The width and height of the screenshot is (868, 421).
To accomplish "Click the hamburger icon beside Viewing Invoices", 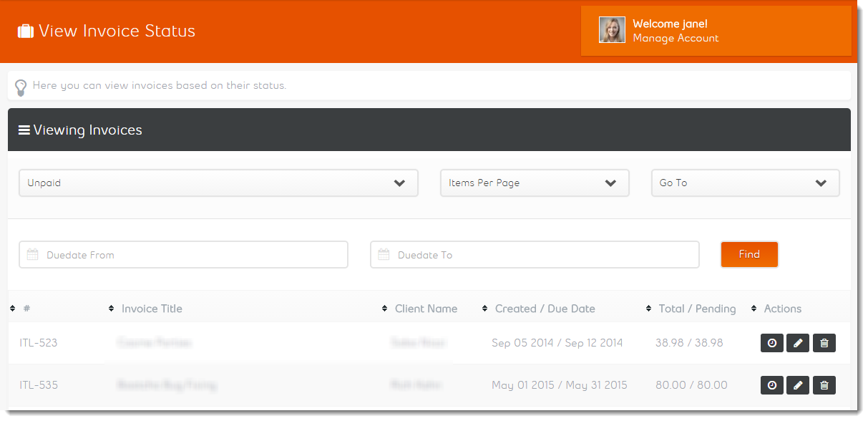I will pos(24,130).
